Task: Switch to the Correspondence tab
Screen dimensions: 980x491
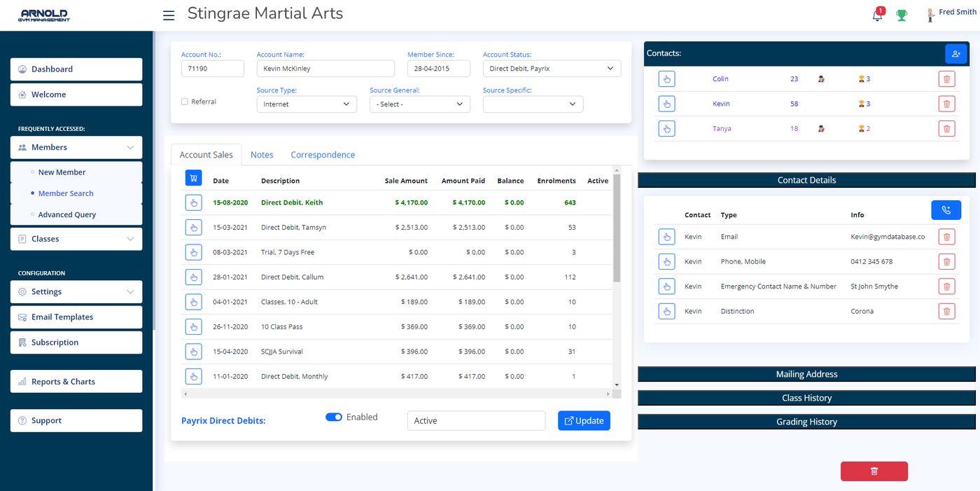Action: (323, 155)
